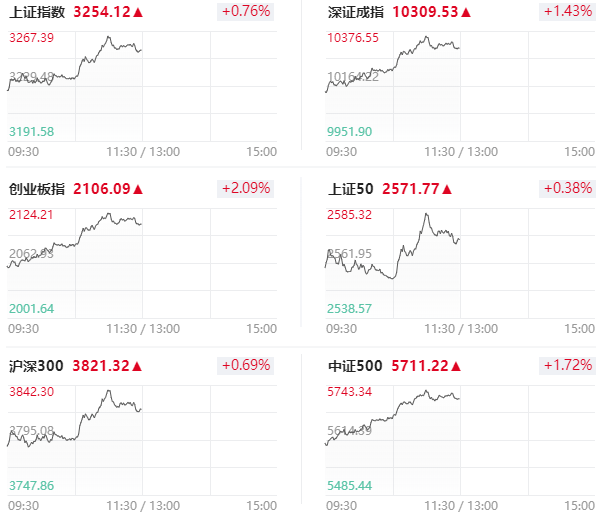Open the 中证500 index title
Image resolution: width=603 pixels, height=518 pixels.
point(355,366)
